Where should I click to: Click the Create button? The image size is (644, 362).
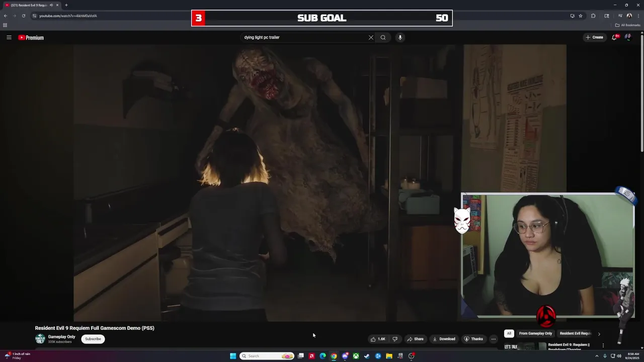[594, 37]
